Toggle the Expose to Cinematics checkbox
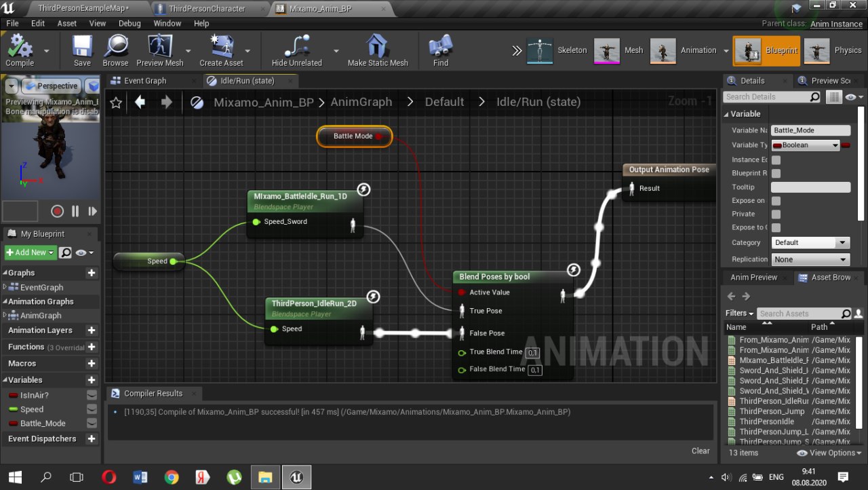Viewport: 868px width, 490px height. 776,227
